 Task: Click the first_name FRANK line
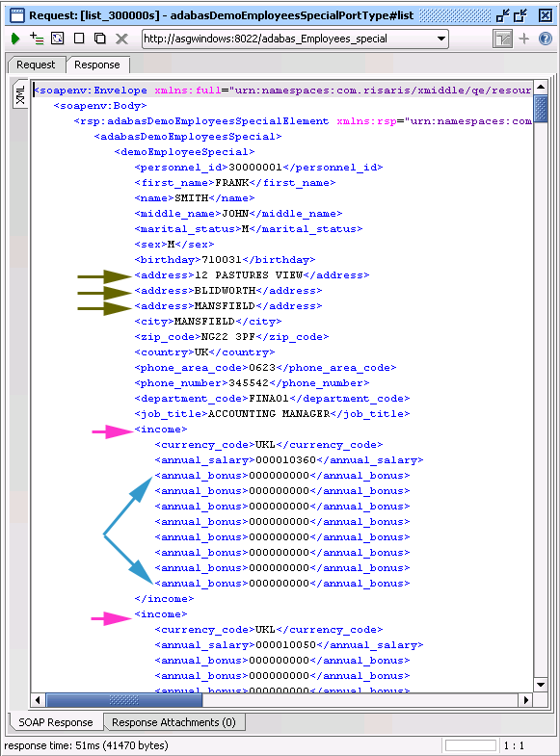235,183
